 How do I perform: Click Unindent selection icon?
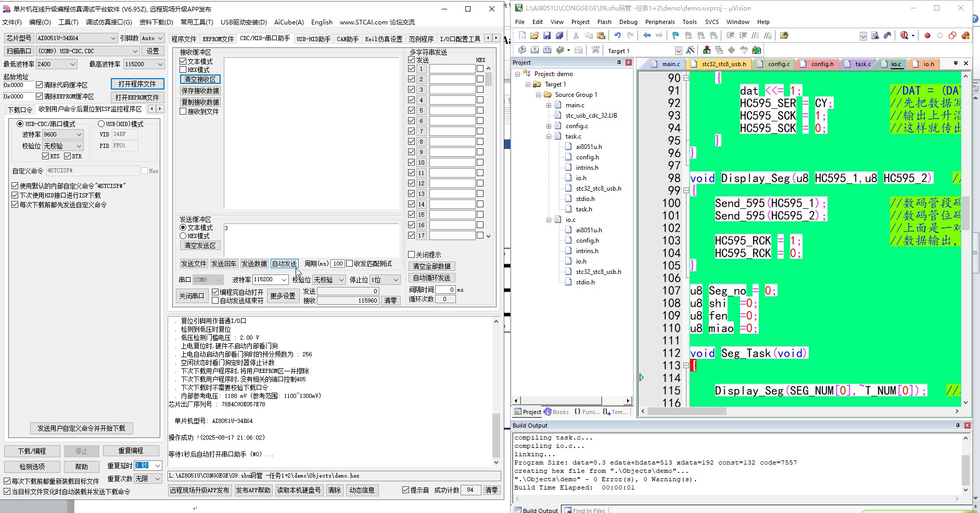tap(743, 35)
